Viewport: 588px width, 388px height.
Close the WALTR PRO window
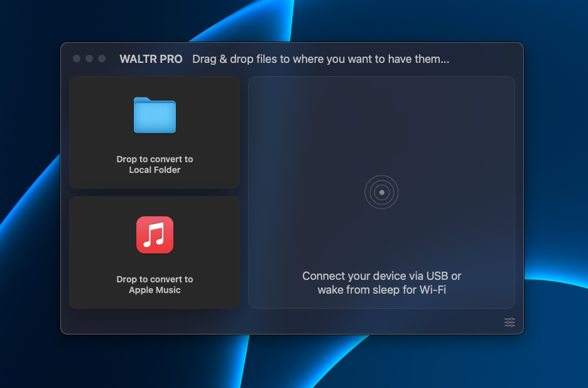tap(77, 58)
